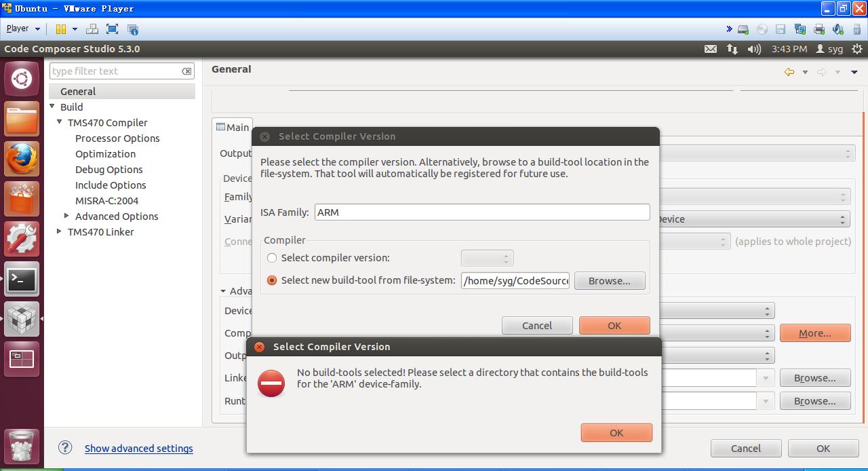
Task: Clear the filter text field
Action: click(186, 71)
